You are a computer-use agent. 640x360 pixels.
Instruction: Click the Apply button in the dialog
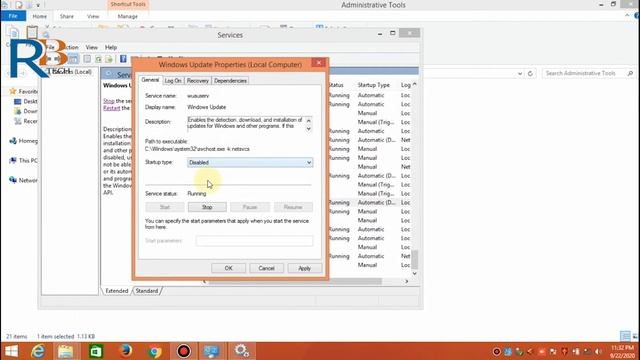(x=304, y=268)
